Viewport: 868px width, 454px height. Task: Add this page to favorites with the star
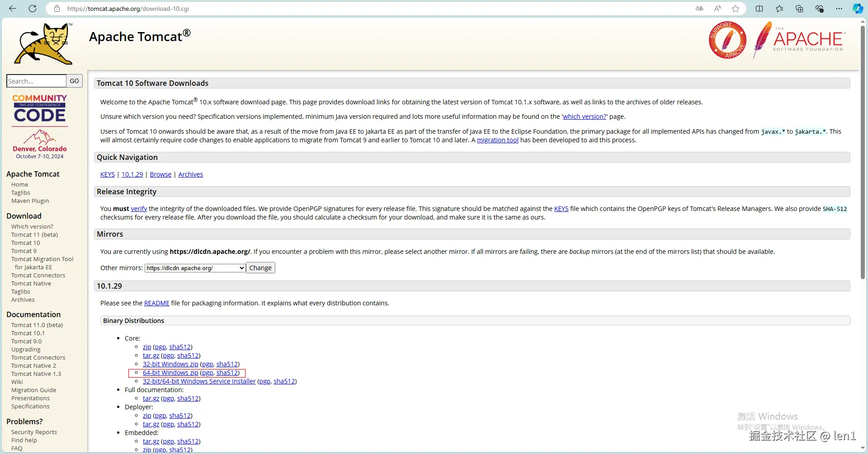pos(736,9)
